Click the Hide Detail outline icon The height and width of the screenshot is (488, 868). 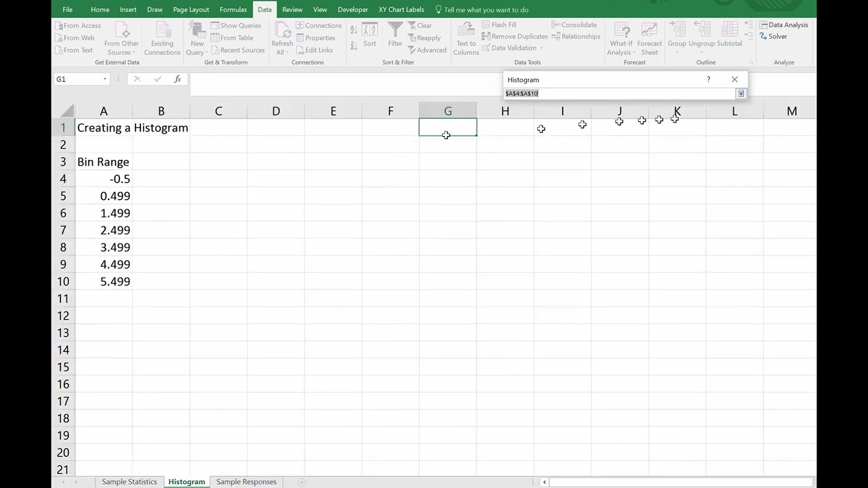click(747, 35)
